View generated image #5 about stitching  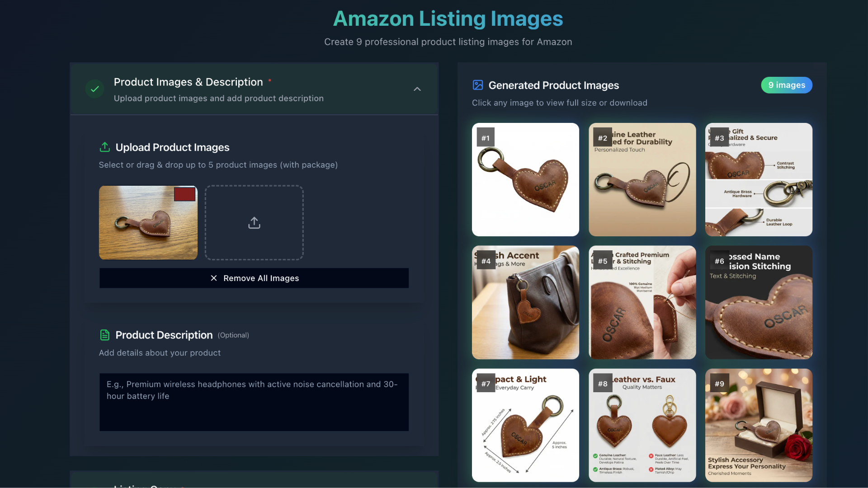click(642, 302)
